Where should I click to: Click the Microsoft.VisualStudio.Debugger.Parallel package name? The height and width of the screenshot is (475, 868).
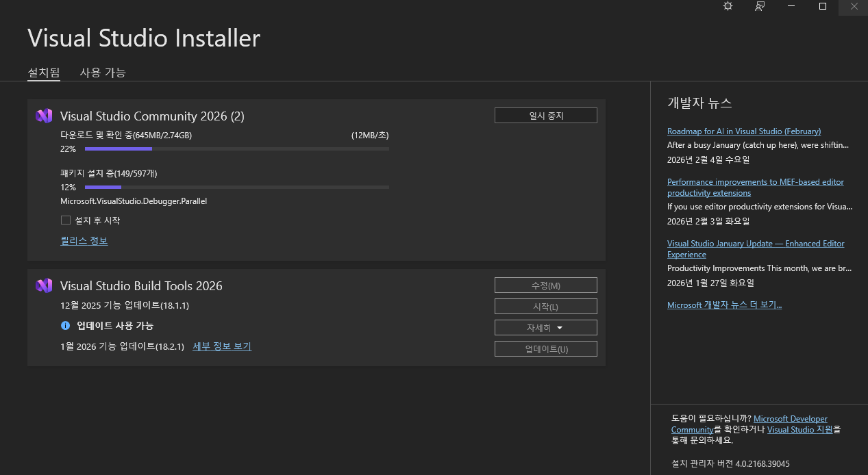click(134, 201)
